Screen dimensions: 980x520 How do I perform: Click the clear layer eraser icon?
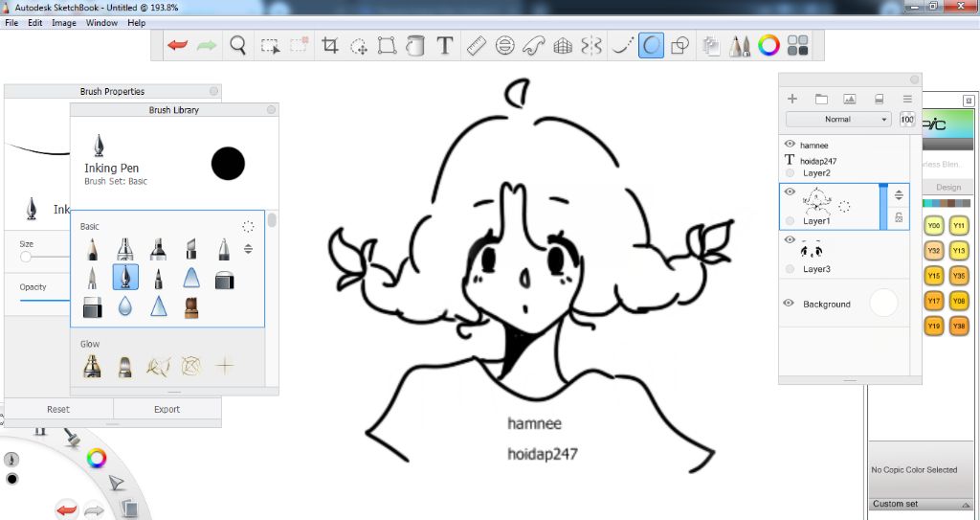pos(879,99)
